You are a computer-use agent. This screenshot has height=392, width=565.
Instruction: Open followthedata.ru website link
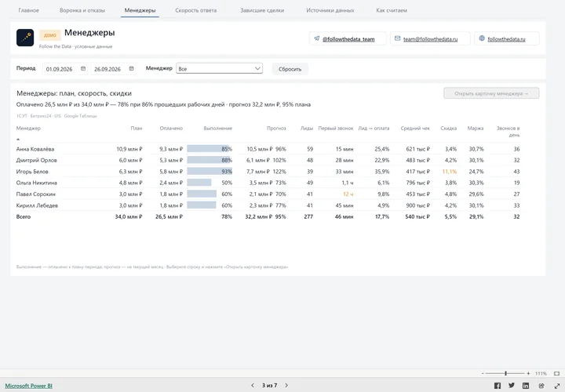[x=506, y=39]
